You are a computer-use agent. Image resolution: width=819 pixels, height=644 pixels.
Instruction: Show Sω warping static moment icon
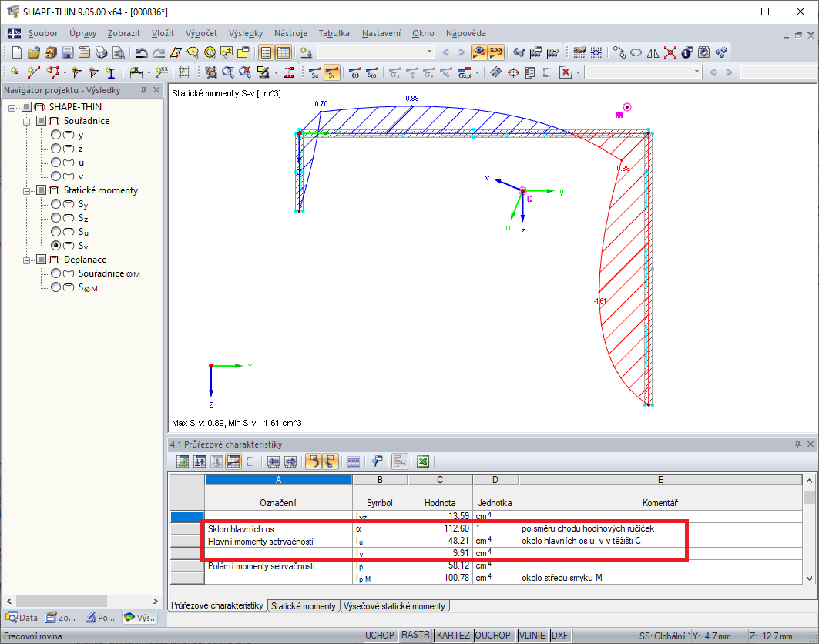372,72
